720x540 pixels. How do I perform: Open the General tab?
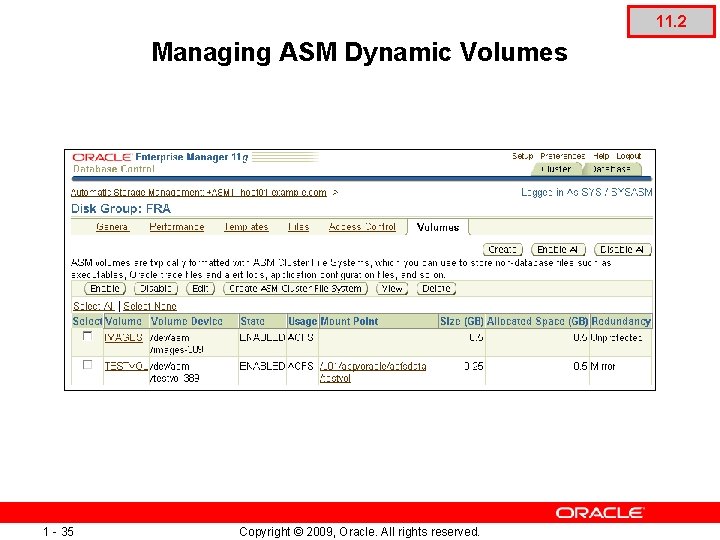(x=112, y=227)
